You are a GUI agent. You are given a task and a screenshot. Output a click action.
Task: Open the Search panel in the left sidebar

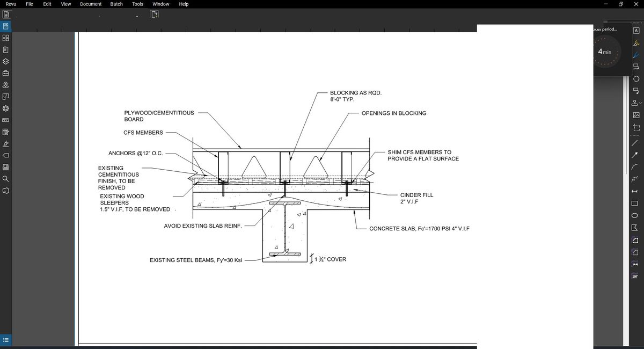(5, 179)
